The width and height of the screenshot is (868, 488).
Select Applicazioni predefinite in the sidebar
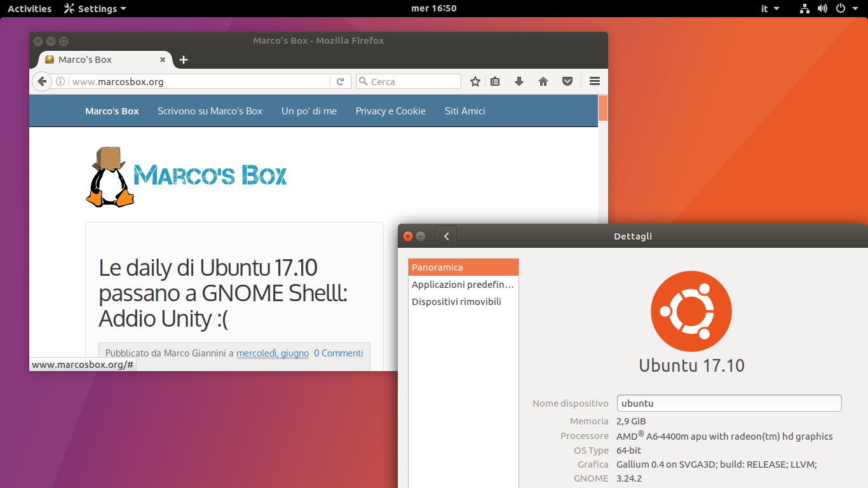pos(463,285)
